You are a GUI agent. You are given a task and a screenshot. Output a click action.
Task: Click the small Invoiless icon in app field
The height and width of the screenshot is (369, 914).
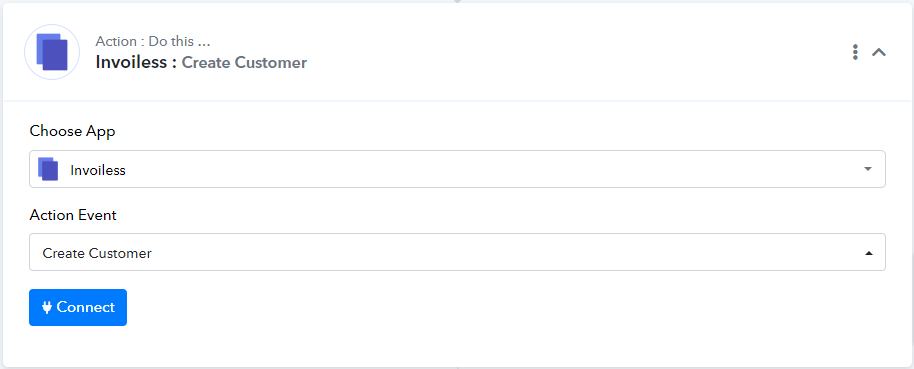pyautogui.click(x=48, y=169)
